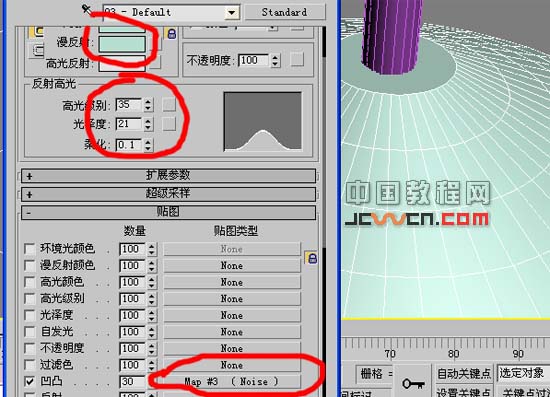Image resolution: width=550 pixels, height=397 pixels.
Task: Toggle the diffuse color lock icon
Action: pyautogui.click(x=171, y=34)
